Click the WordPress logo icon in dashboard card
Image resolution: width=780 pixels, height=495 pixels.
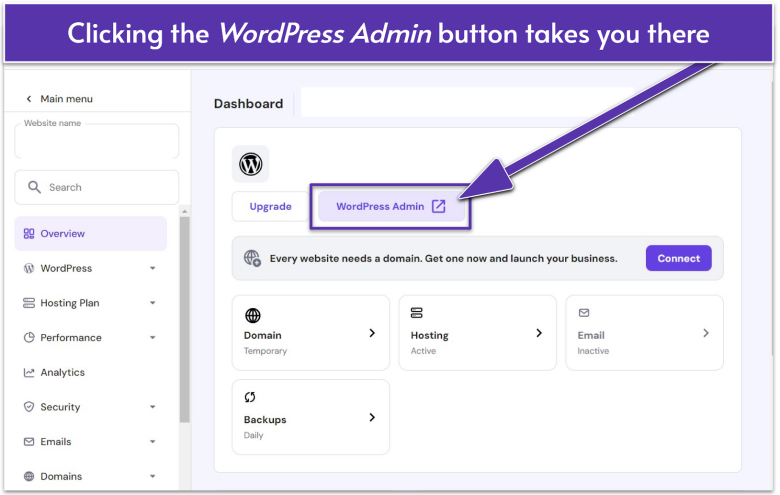click(x=251, y=164)
